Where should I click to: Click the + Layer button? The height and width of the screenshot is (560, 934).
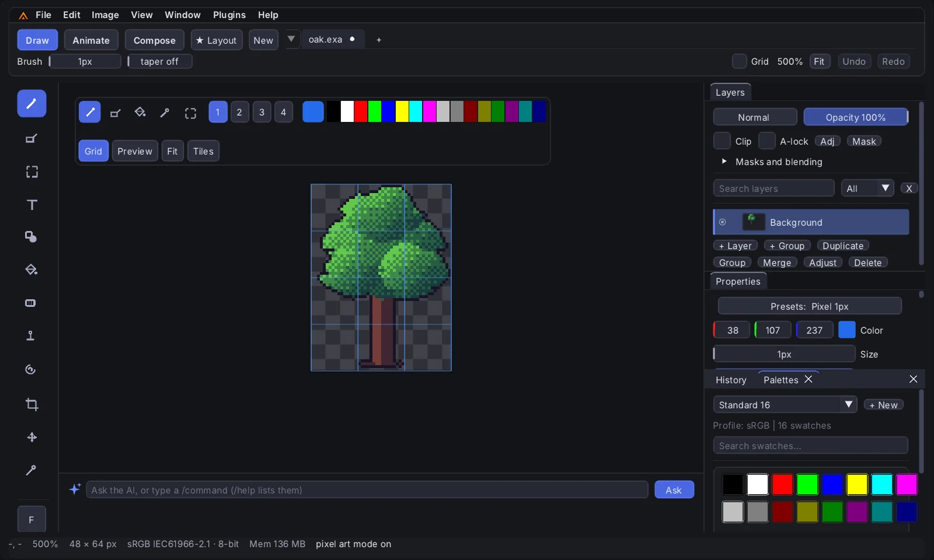[x=736, y=246]
